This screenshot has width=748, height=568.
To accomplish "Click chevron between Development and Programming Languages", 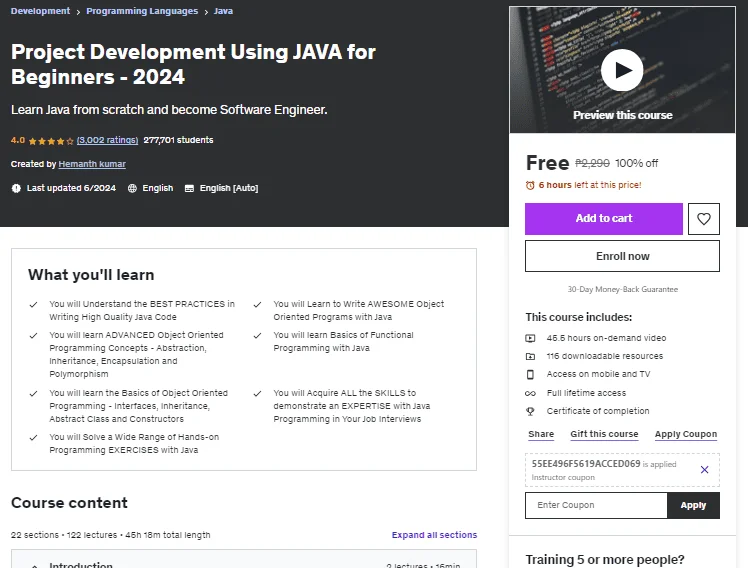I will point(78,12).
